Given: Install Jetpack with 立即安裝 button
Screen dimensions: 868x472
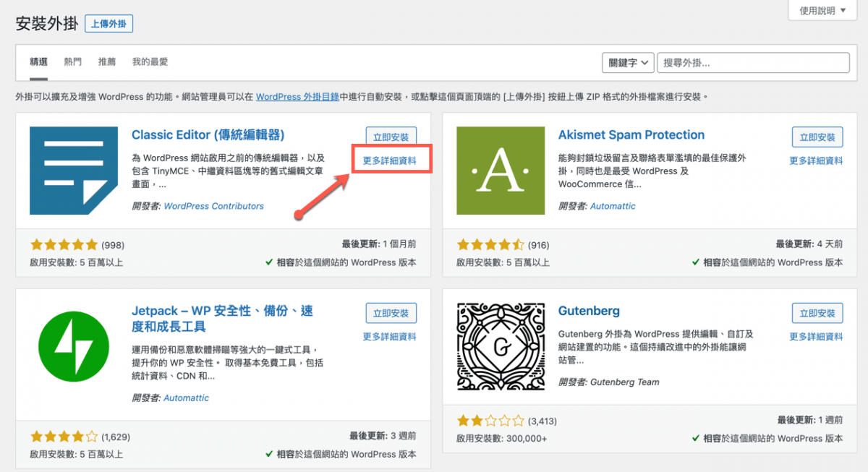Looking at the screenshot, I should (x=391, y=312).
